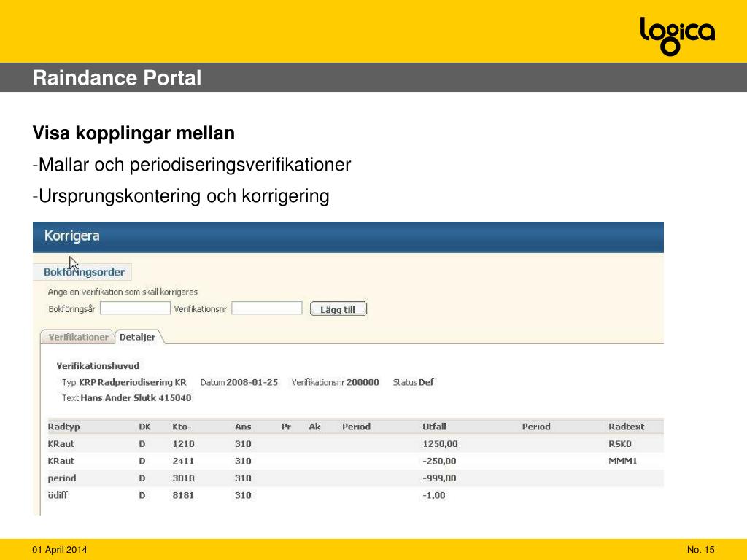Click account number 2411
The image size is (747, 560).
(x=183, y=461)
